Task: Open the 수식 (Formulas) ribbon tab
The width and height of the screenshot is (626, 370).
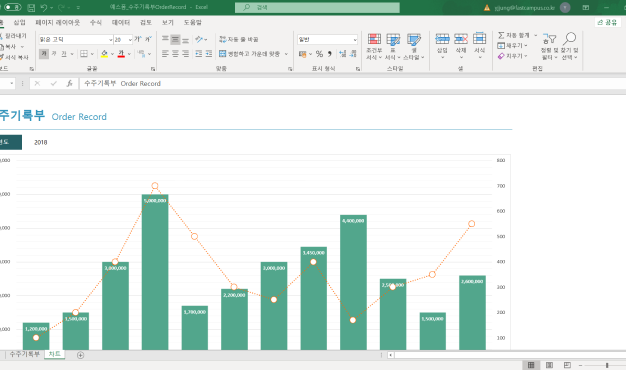Action: tap(96, 22)
